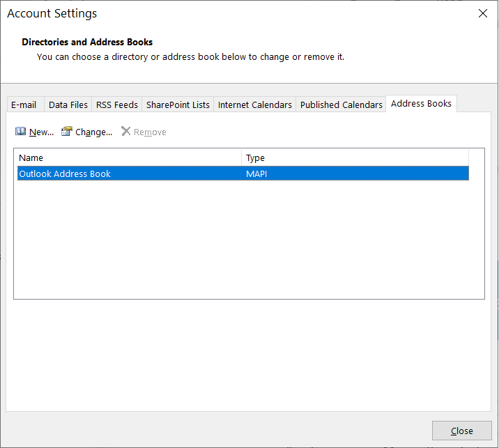
Task: Switch to the Data Files tab
Action: click(68, 105)
